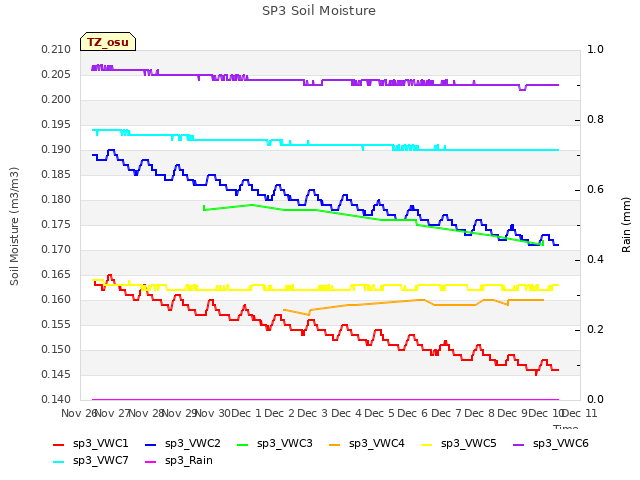The height and width of the screenshot is (480, 640).
Task: Click the Dec 11 date tick label
Action: (x=580, y=413)
